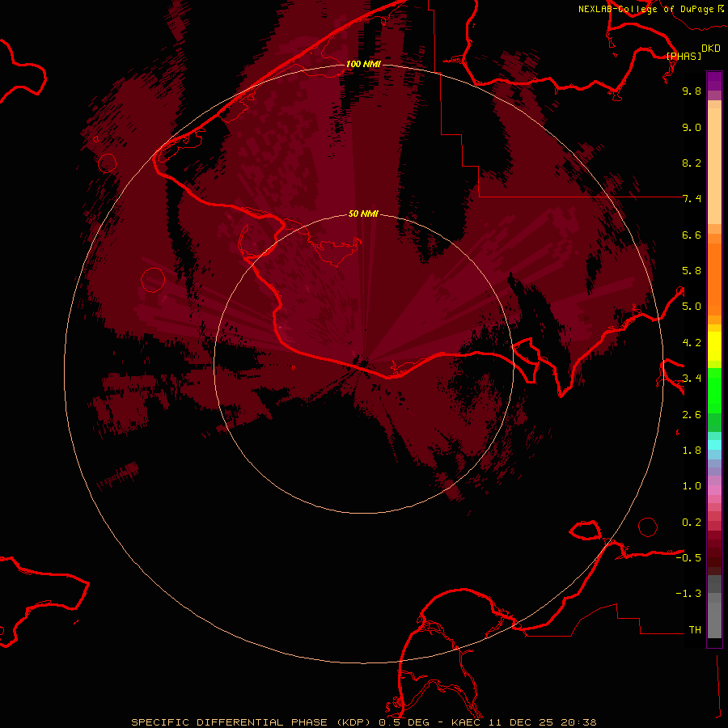This screenshot has width=728, height=728.
Task: Click the DKD product code label
Action: (711, 49)
